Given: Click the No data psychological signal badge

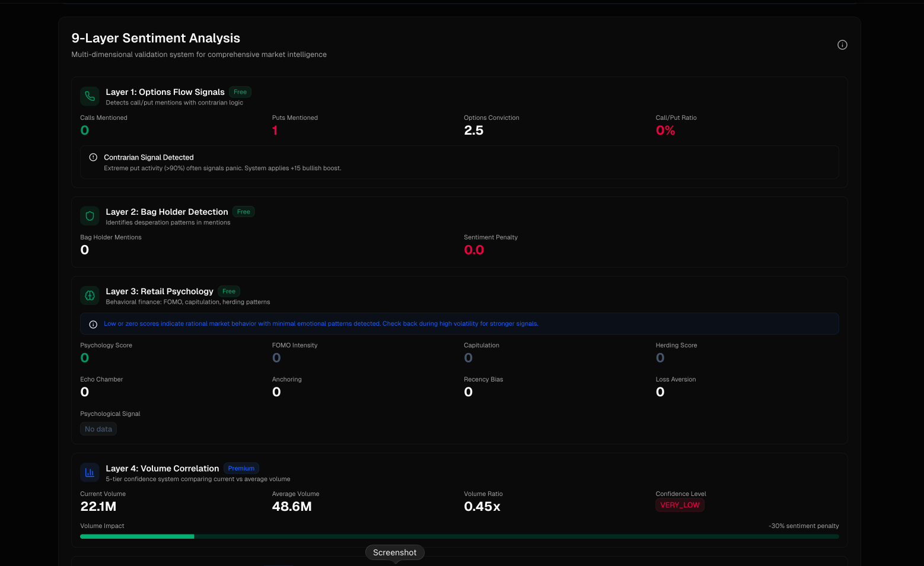Looking at the screenshot, I should 98,428.
